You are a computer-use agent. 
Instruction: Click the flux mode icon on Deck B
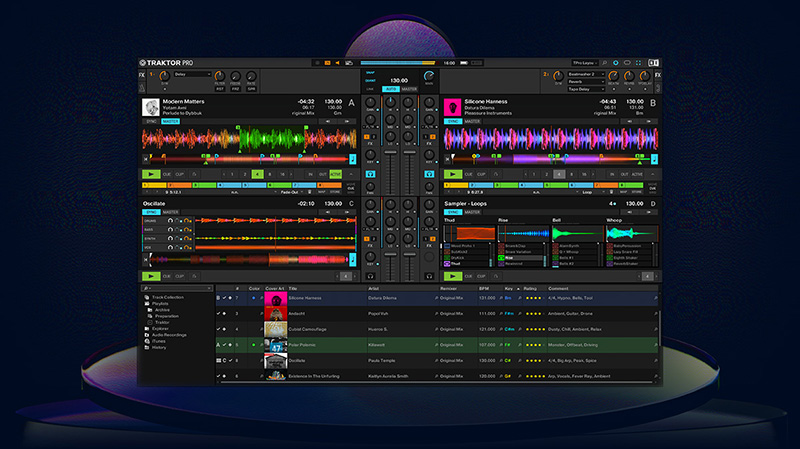495,174
